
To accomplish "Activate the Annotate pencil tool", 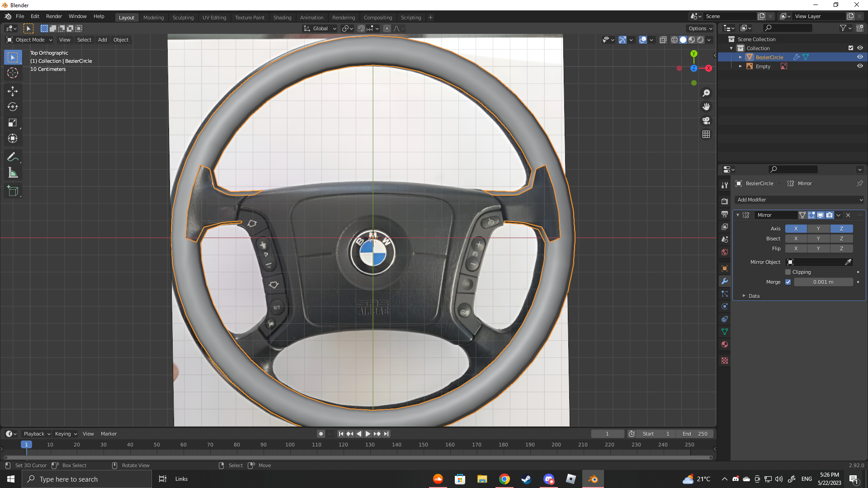I will (x=13, y=157).
